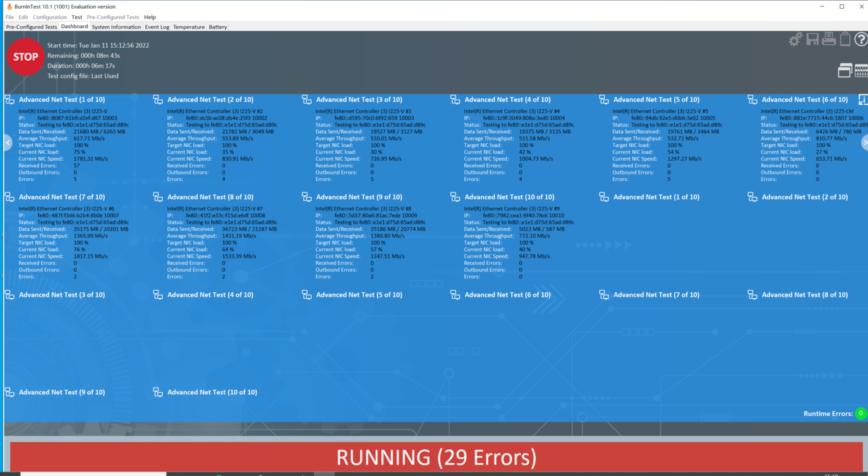This screenshot has width=868, height=476.
Task: Click Start time Tue Jan 11 15:12:56 2022
Action: tap(98, 45)
